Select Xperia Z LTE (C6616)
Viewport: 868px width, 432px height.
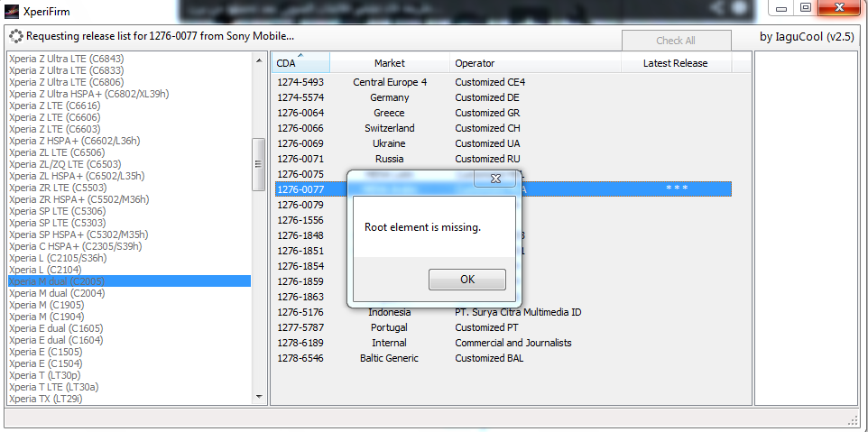pyautogui.click(x=130, y=106)
